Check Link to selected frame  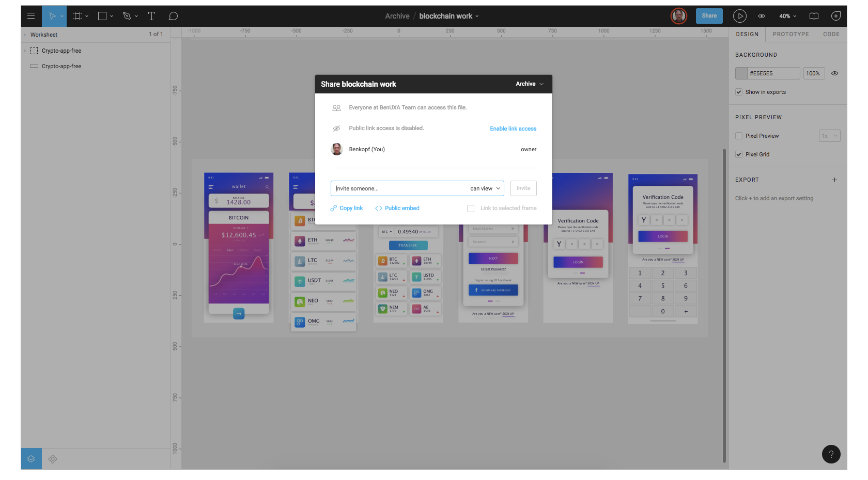click(x=471, y=209)
